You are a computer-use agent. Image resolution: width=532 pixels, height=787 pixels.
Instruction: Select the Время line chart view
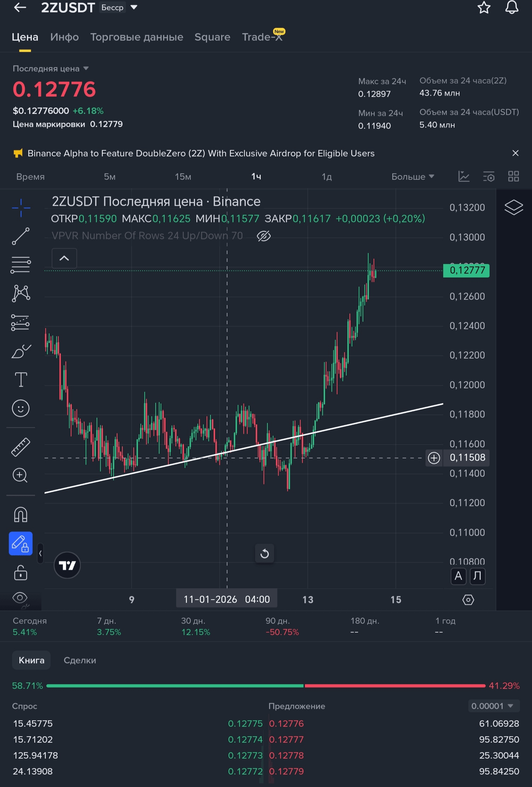[x=30, y=176]
